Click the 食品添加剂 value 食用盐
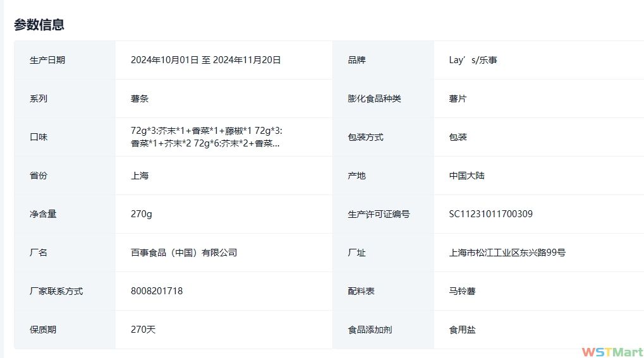The image size is (644, 358). click(x=462, y=330)
